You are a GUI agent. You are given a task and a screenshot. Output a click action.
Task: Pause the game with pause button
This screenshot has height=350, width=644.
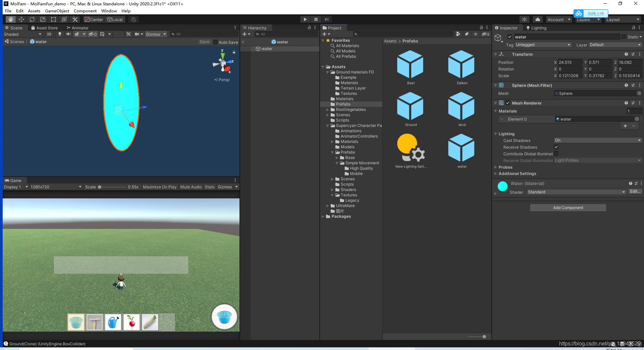(316, 19)
